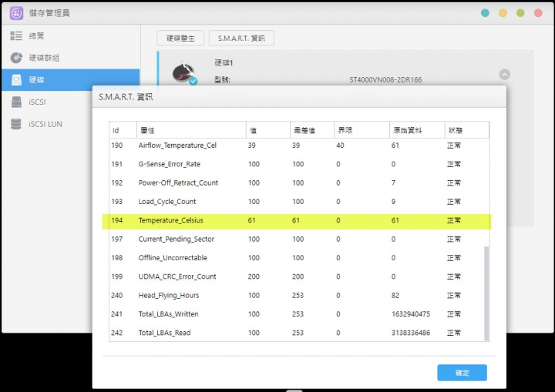Click the 屬性 column header

tap(191, 130)
